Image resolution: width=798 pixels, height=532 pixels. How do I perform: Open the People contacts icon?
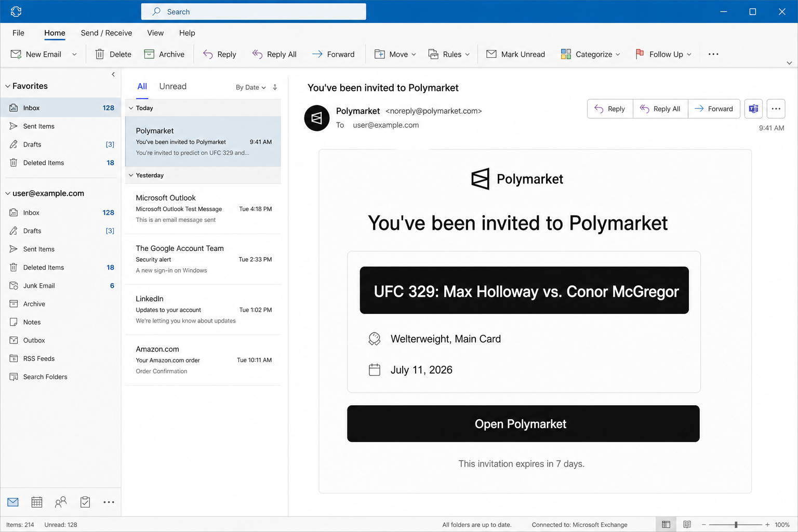tap(61, 502)
